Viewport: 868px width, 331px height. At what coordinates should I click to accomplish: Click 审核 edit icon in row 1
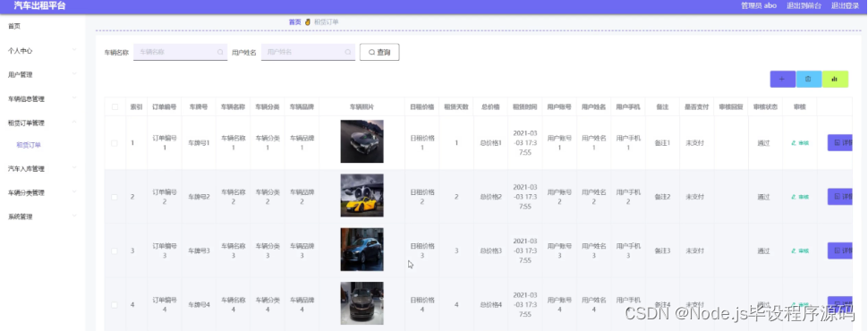pyautogui.click(x=800, y=143)
